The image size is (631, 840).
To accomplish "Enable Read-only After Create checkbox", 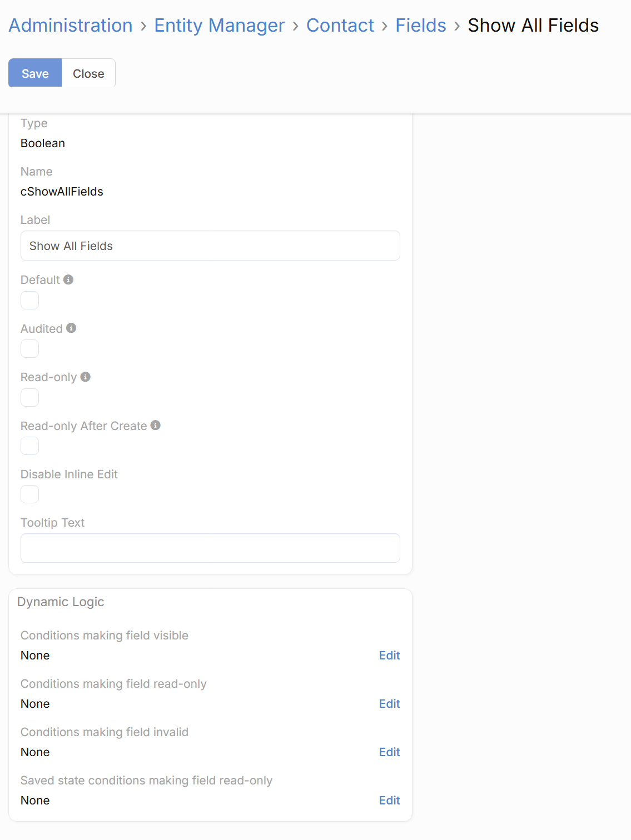I will pyautogui.click(x=30, y=446).
